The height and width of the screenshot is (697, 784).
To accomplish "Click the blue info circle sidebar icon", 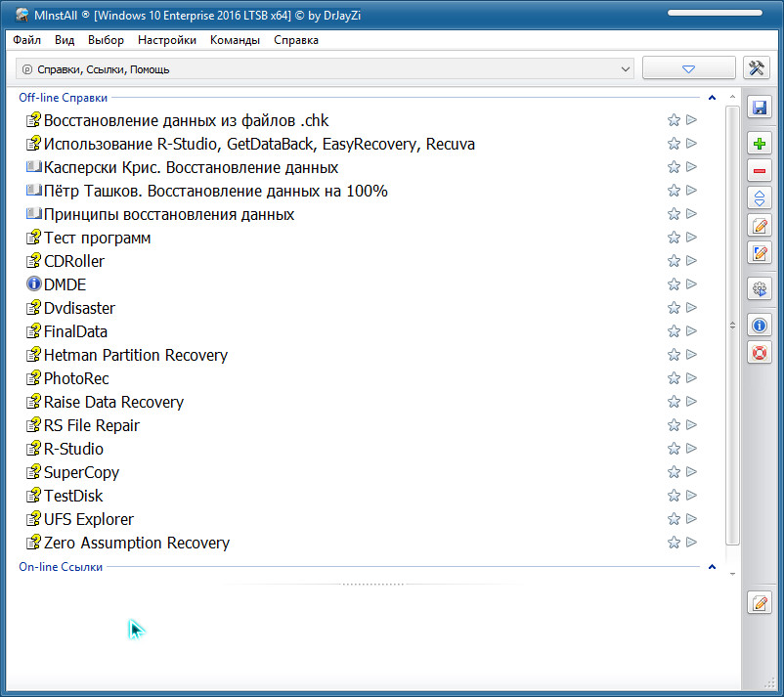I will (759, 326).
